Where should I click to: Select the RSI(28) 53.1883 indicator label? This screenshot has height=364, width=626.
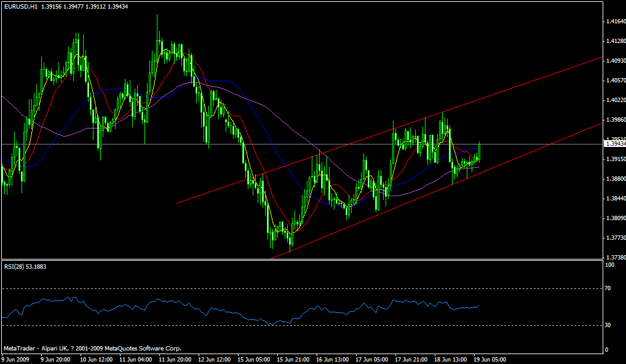[x=27, y=267]
